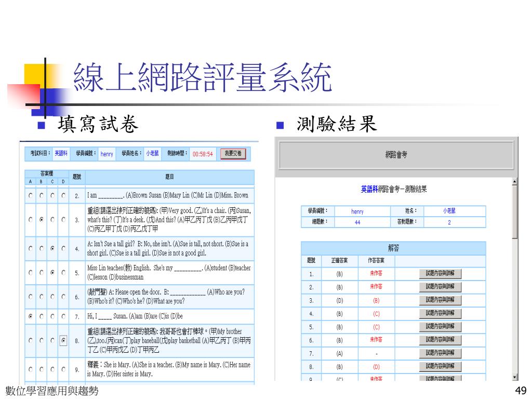Viewport: 532px width, 399px height.
Task: Select option A for question 9
Action: pyautogui.click(x=31, y=369)
